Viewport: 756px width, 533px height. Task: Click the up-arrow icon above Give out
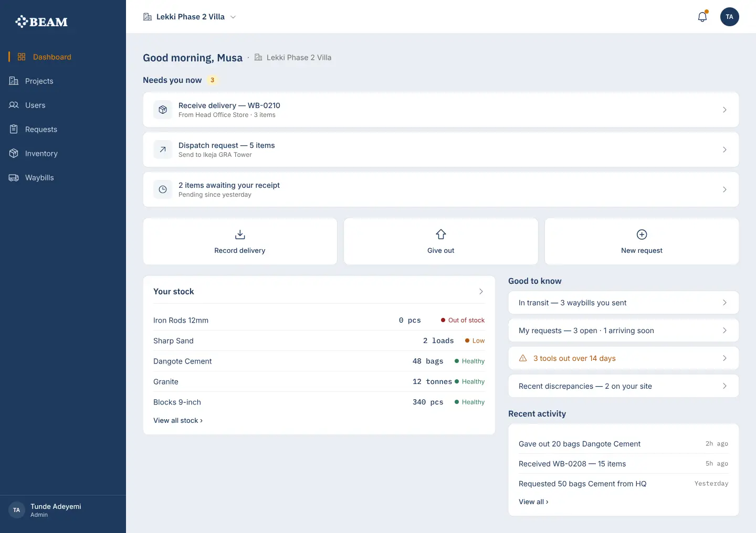point(441,234)
